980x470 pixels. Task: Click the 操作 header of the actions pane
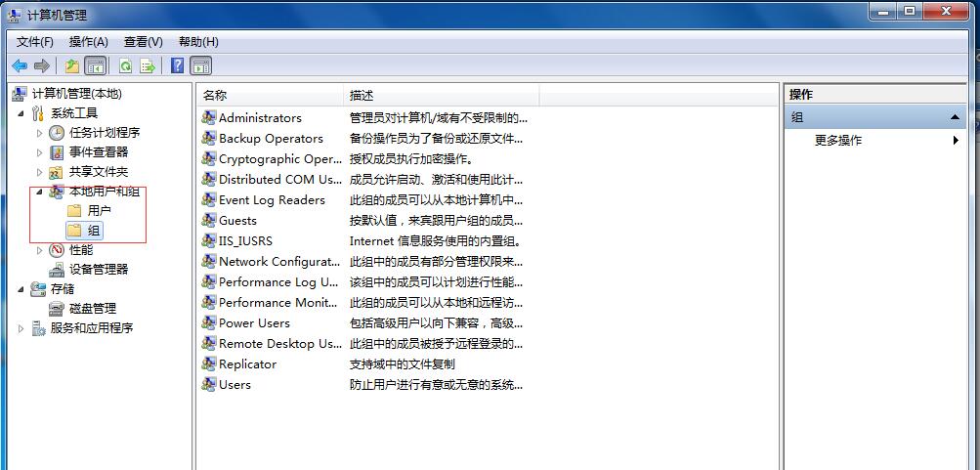[875, 95]
